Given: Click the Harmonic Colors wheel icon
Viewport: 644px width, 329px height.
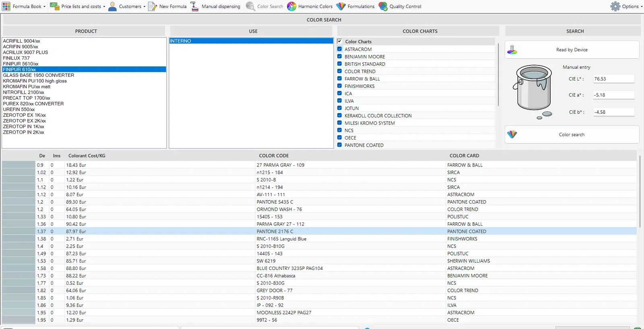Looking at the screenshot, I should click(x=291, y=6).
